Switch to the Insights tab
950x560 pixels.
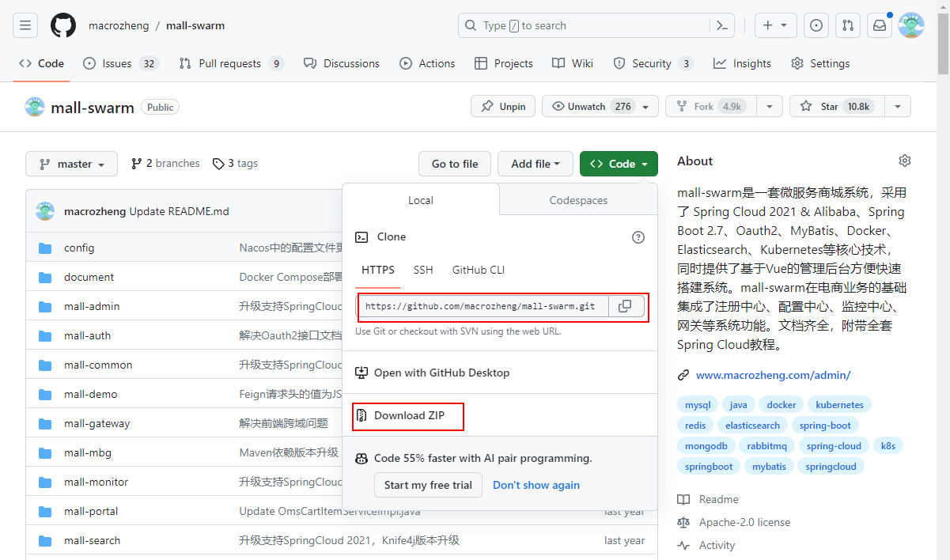pos(742,63)
